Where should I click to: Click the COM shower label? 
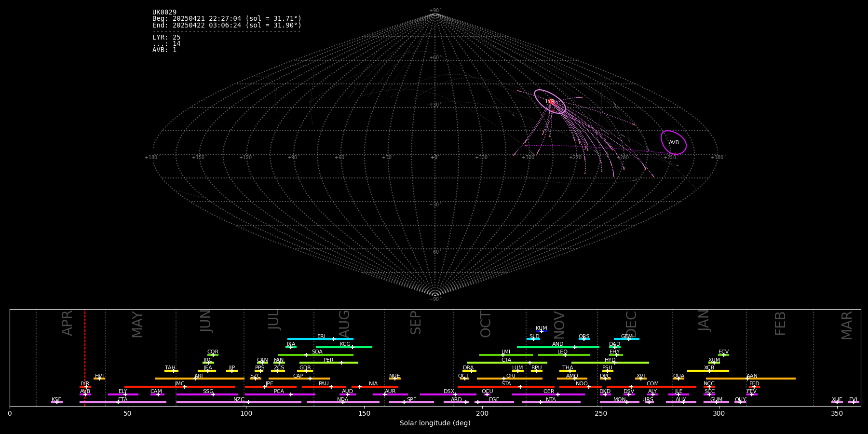click(652, 384)
